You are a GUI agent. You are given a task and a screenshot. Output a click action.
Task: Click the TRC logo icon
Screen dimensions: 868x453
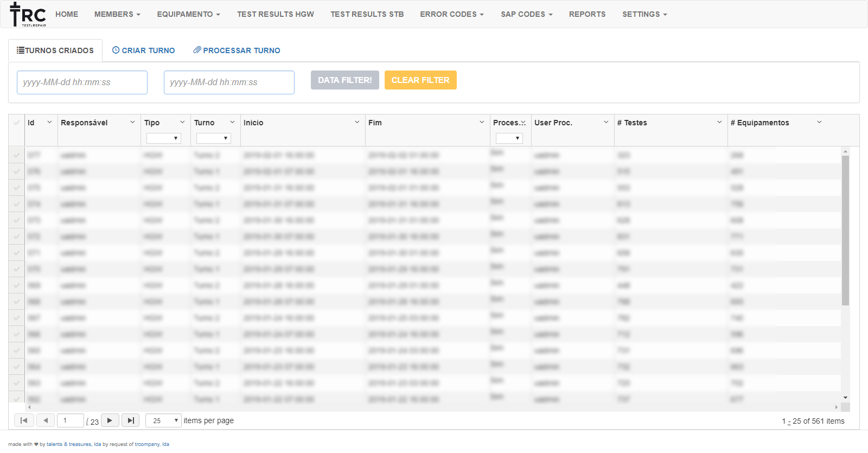28,14
